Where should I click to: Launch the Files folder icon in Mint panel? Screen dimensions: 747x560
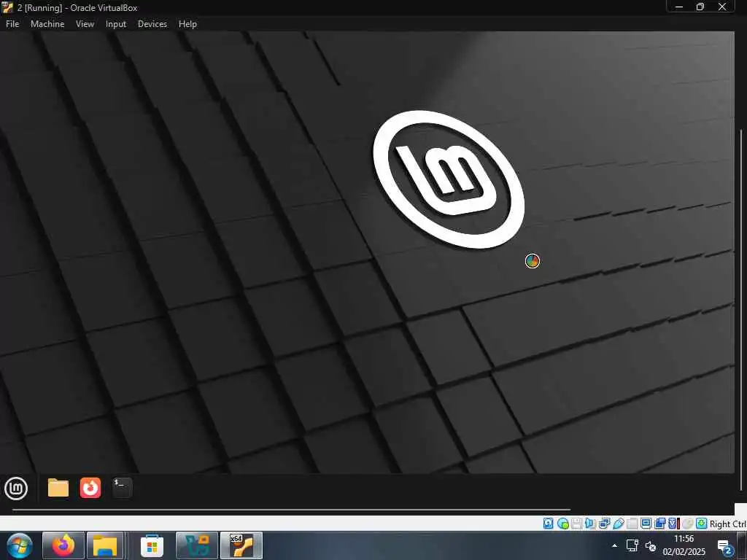[58, 488]
